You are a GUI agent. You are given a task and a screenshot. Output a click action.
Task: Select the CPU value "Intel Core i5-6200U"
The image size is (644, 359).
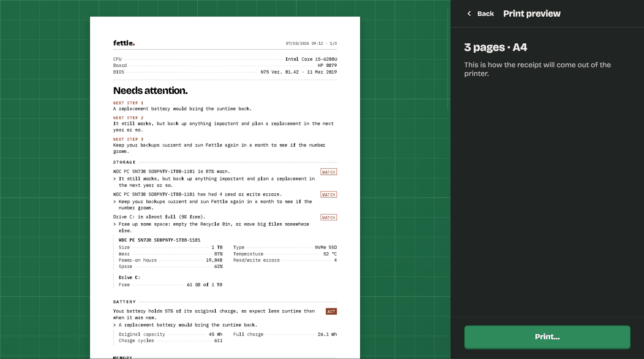coord(311,59)
